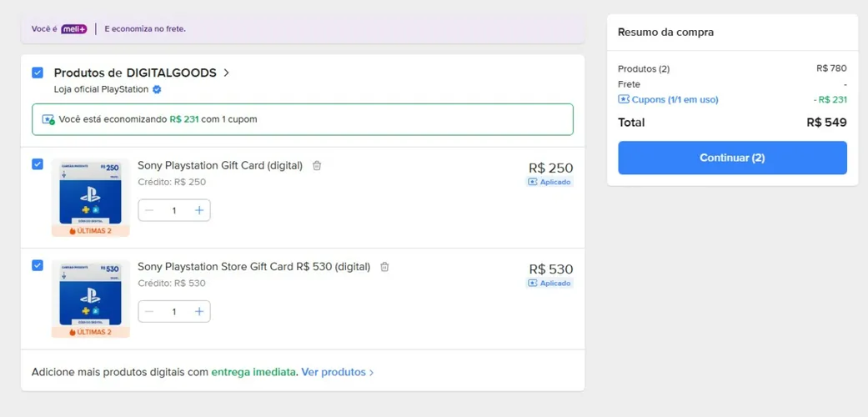Uncheck the R$ 530 Store Gift Card checkbox
Viewport: 868px width, 417px height.
38,266
